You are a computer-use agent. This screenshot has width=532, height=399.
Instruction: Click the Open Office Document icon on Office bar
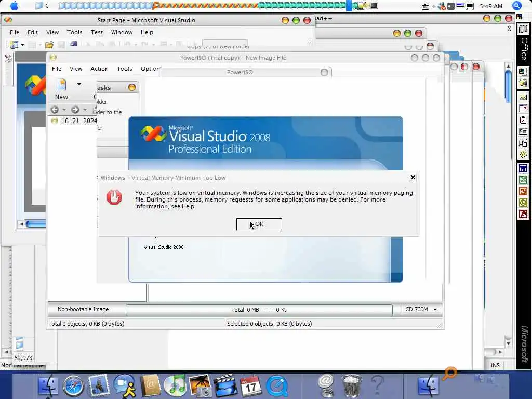(523, 83)
